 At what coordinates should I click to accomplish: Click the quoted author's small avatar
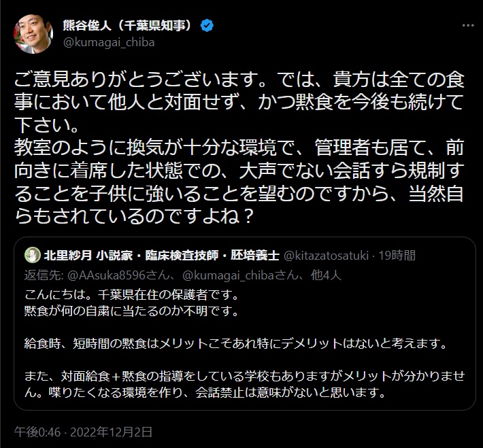tap(31, 256)
